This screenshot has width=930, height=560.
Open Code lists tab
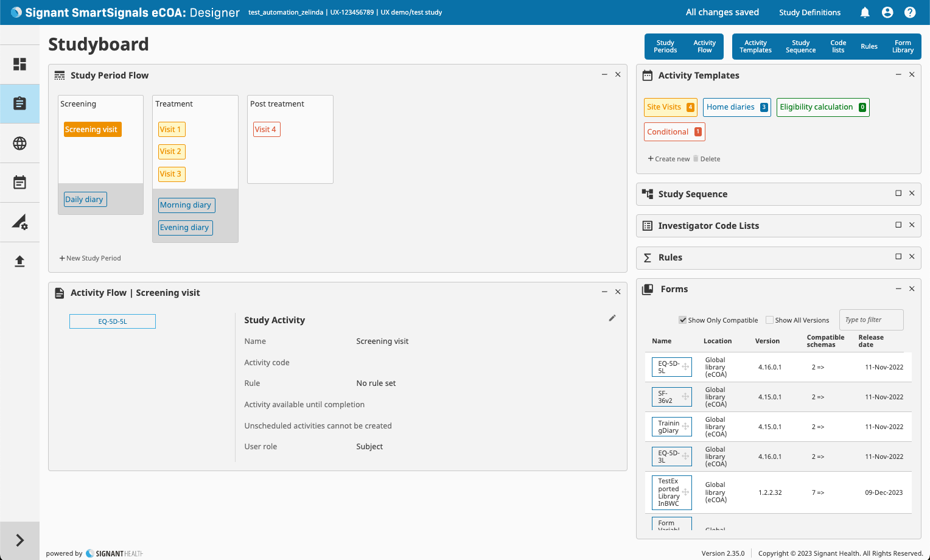coord(838,46)
